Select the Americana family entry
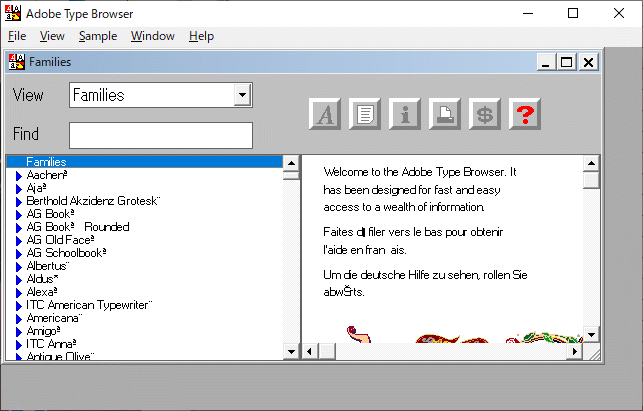 click(55, 318)
